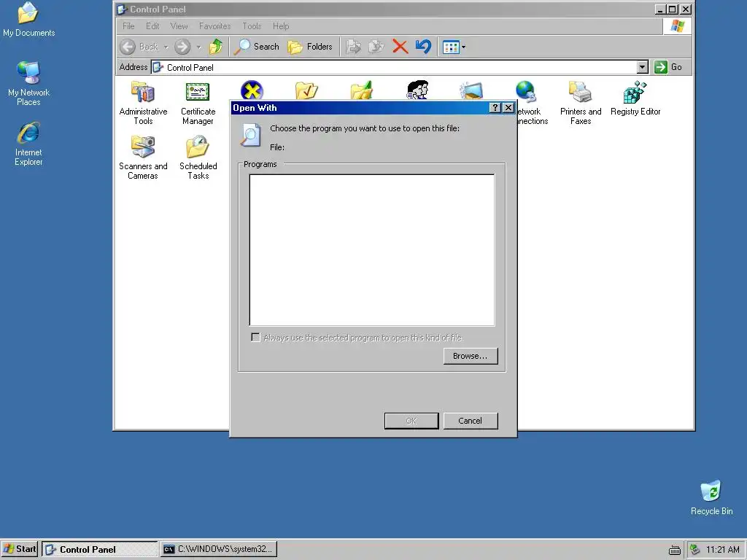Click the Open With help question mark button
747x560 pixels.
tap(495, 108)
